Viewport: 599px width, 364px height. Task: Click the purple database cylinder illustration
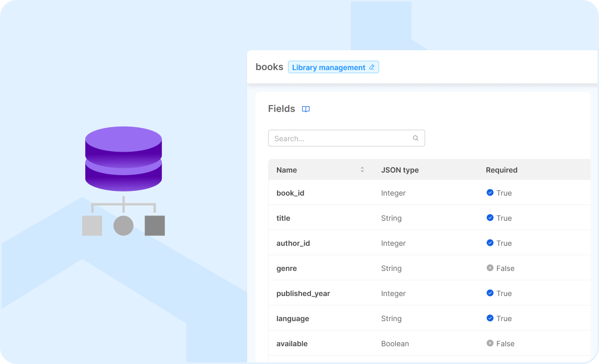(x=124, y=158)
